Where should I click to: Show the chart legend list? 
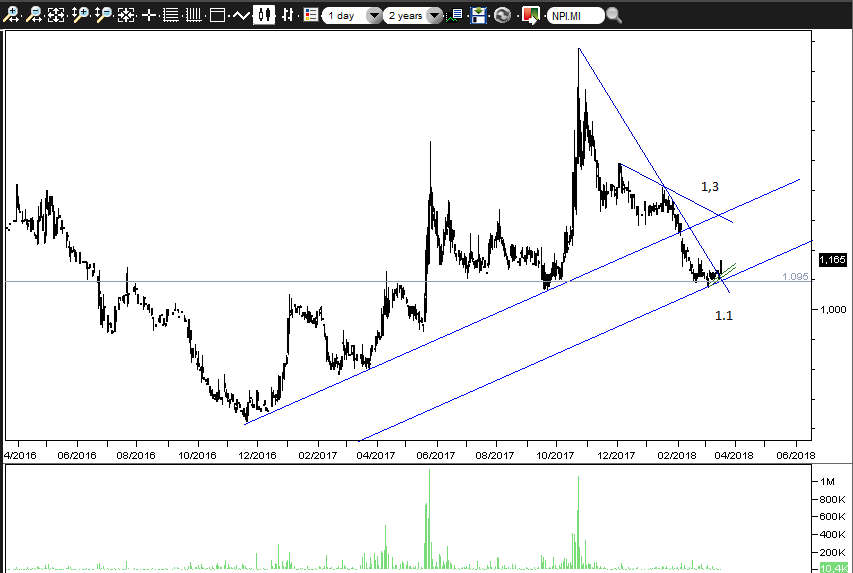[x=311, y=15]
